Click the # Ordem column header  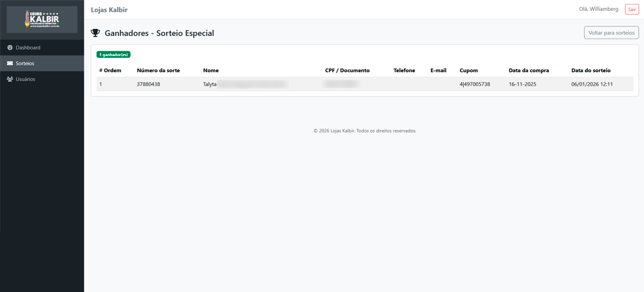[110, 71]
